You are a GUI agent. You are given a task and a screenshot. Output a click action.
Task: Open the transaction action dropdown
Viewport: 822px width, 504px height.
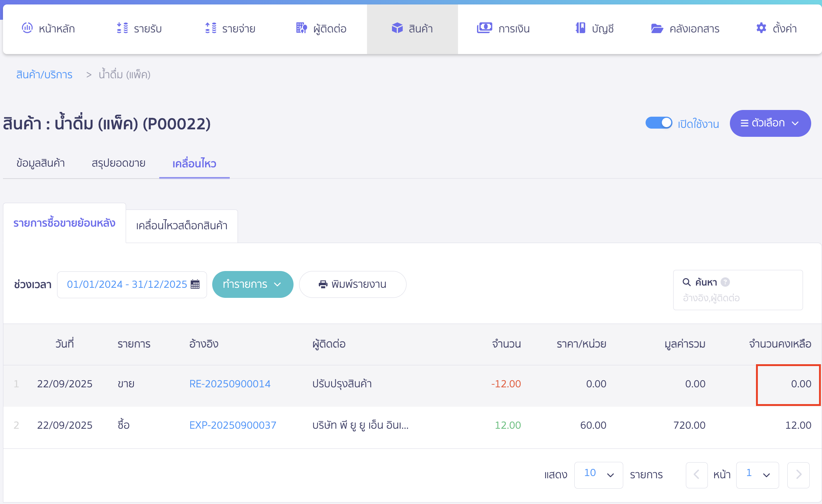[x=252, y=284]
